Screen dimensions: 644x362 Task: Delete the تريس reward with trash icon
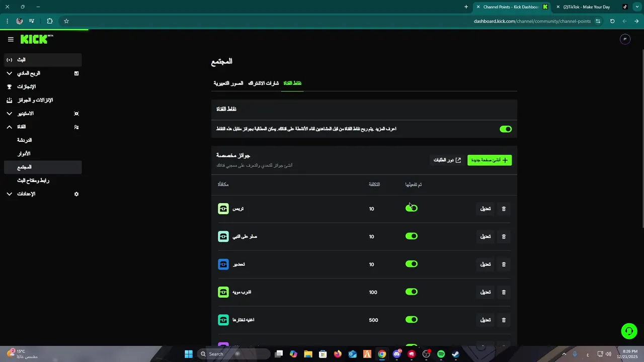pyautogui.click(x=504, y=209)
